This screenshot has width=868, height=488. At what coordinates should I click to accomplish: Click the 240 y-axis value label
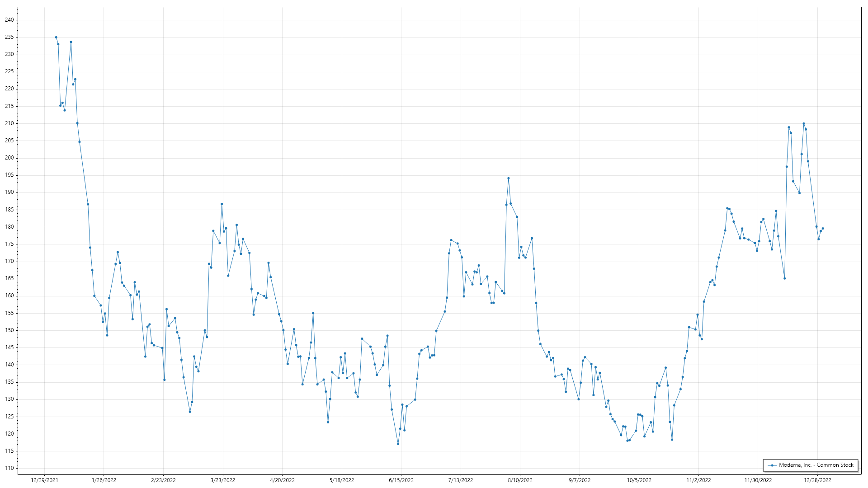[x=9, y=20]
